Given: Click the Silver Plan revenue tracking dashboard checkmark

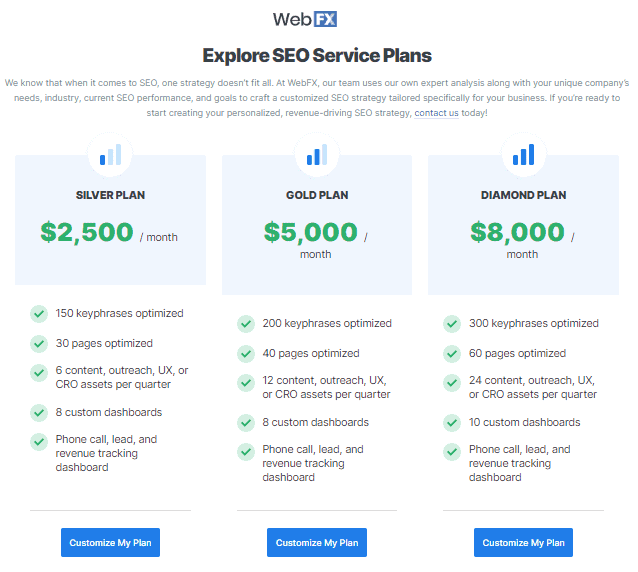Looking at the screenshot, I should pos(39,441).
